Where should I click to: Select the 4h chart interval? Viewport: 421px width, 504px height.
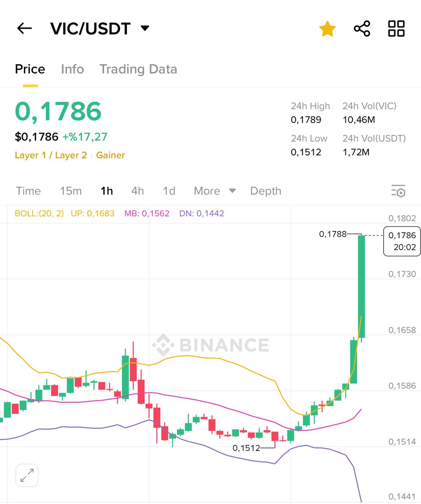137,191
